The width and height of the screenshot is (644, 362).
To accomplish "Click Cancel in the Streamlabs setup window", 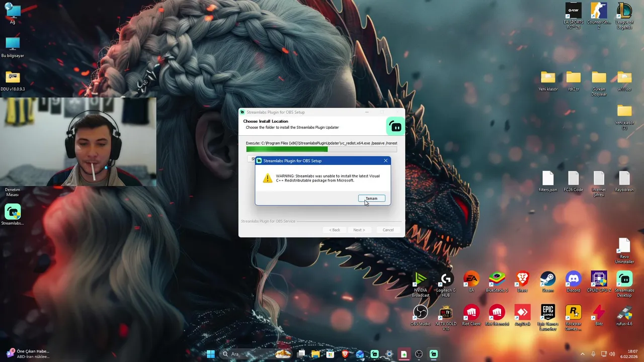I will coord(388,230).
